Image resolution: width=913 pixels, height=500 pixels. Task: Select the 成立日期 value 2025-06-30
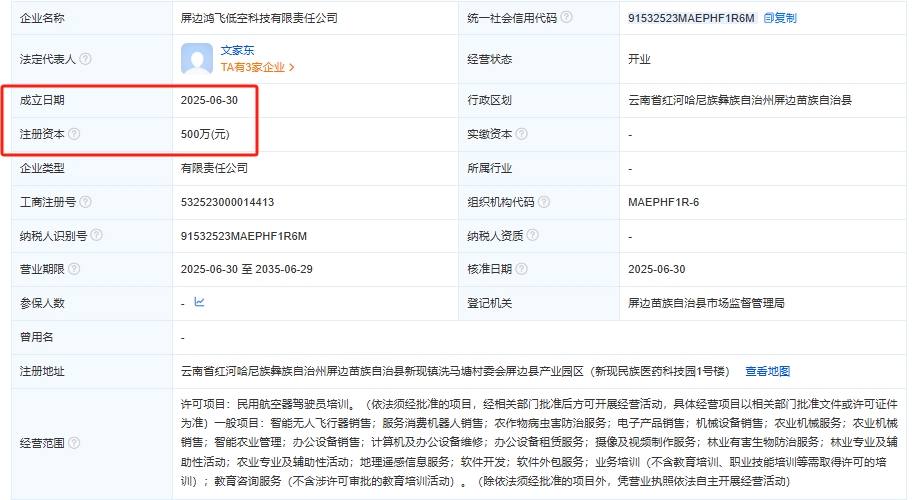(x=209, y=100)
